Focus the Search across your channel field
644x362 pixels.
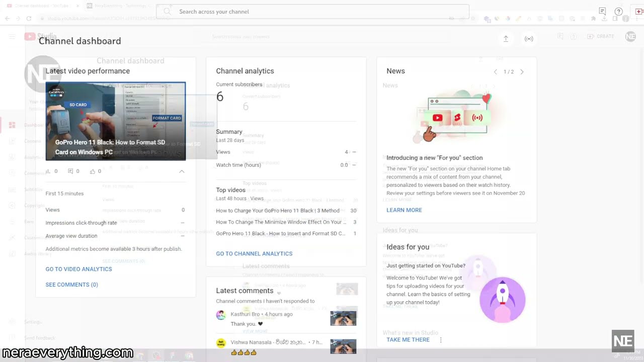pyautogui.click(x=312, y=12)
